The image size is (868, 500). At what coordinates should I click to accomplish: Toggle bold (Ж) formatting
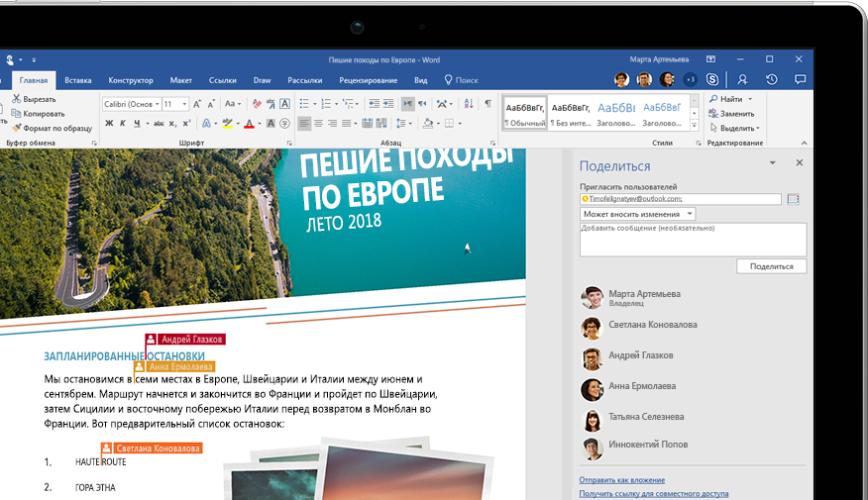(109, 124)
